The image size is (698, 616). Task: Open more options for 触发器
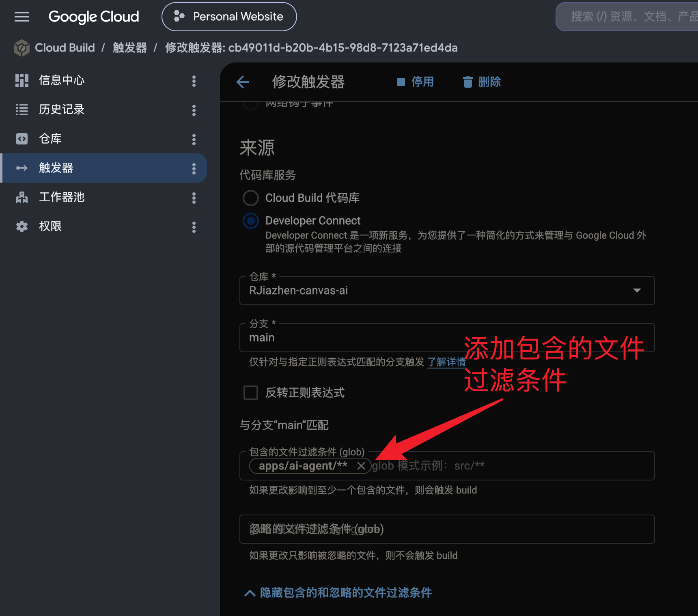(194, 169)
